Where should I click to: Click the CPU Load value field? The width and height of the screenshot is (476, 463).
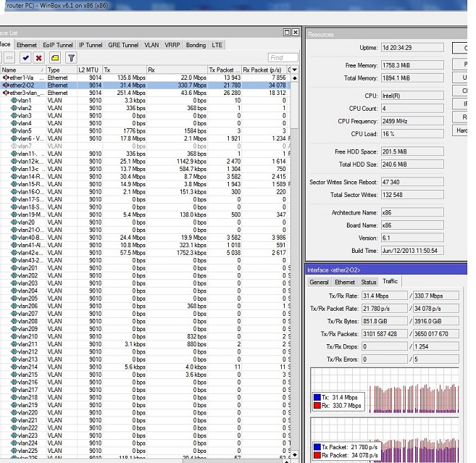coord(412,134)
